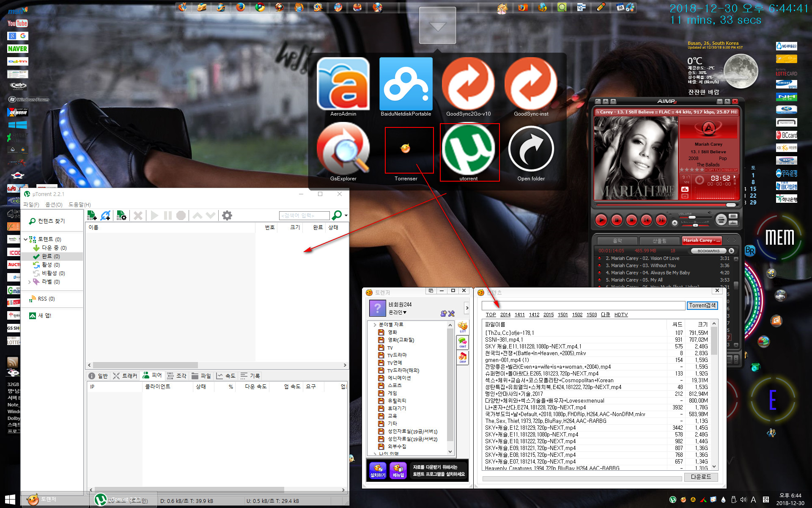Screen dimensions: 812x508
Task: Open µTorrent Preferences gear icon
Action: tap(227, 215)
